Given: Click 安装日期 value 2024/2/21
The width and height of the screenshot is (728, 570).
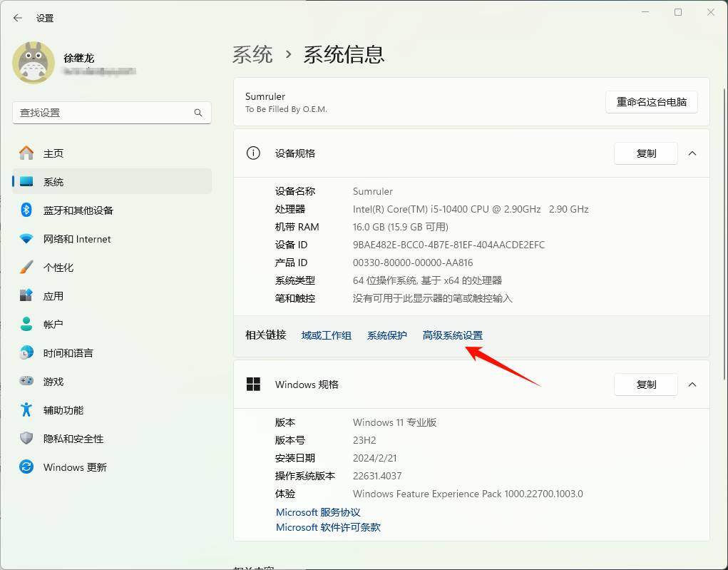Looking at the screenshot, I should [x=375, y=458].
